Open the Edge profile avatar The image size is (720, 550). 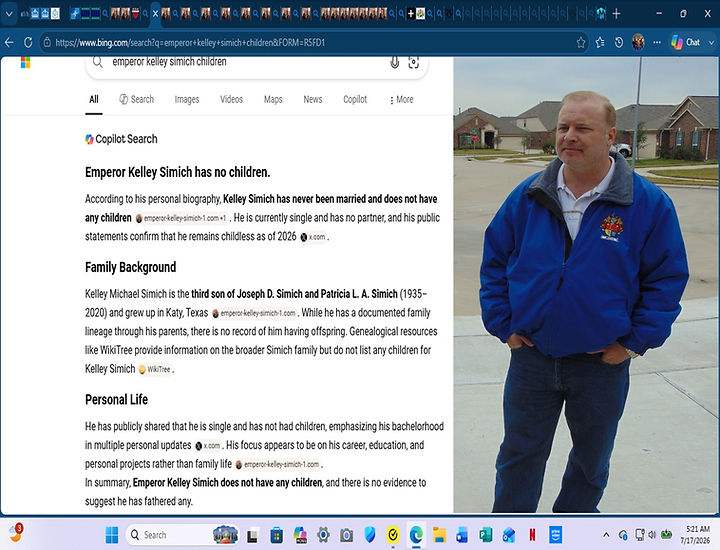tap(638, 42)
